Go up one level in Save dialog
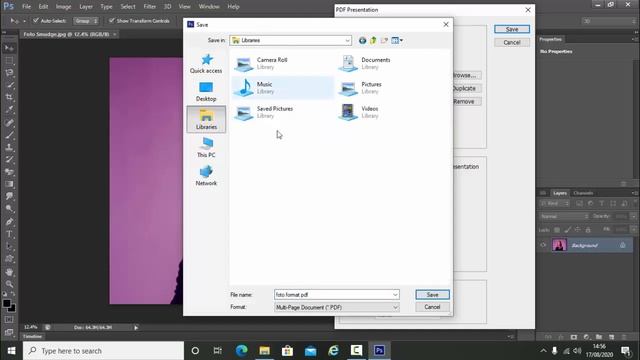Screen dimensions: 640x360 coord(373,40)
